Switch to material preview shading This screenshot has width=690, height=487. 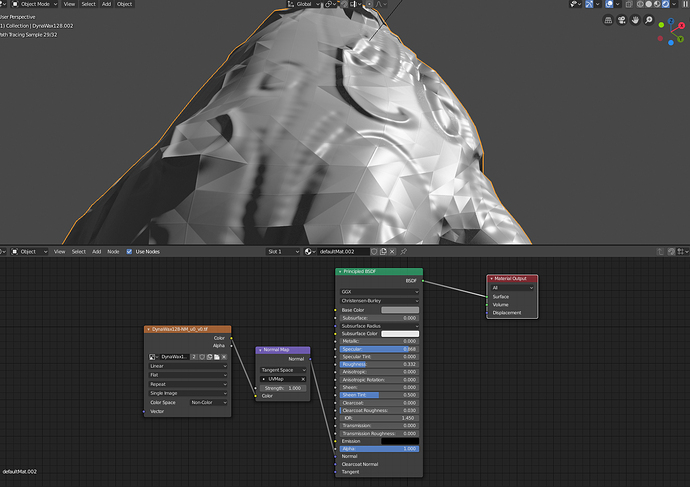pyautogui.click(x=657, y=4)
